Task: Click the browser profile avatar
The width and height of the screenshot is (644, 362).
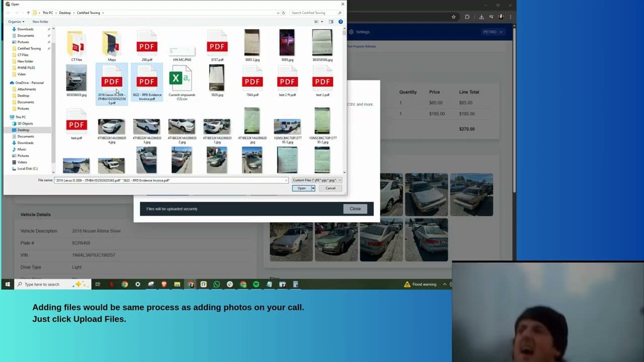Action: [501, 17]
